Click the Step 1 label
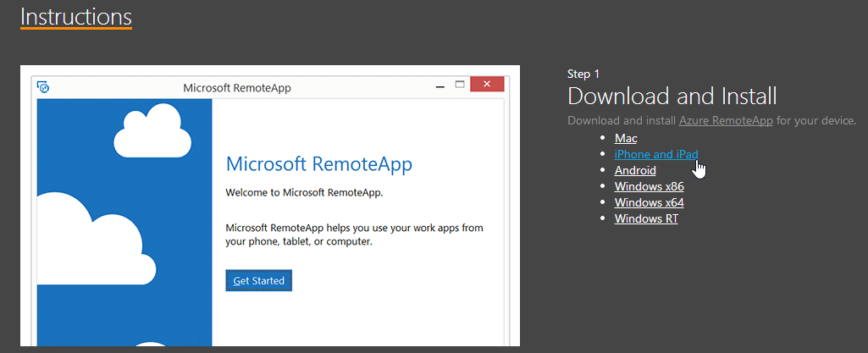 [583, 74]
